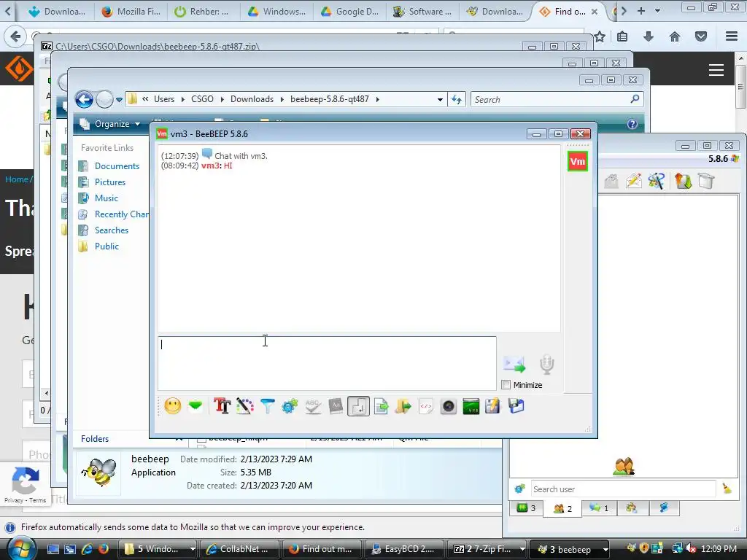Click the grey mailbox icon in BeeBEEP main window
The image size is (747, 560).
pyautogui.click(x=611, y=181)
